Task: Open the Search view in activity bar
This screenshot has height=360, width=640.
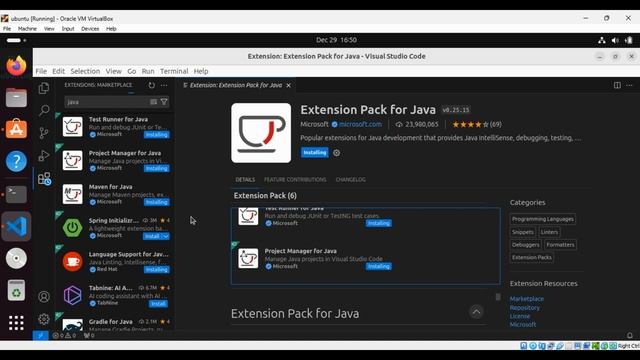Action: point(44,110)
